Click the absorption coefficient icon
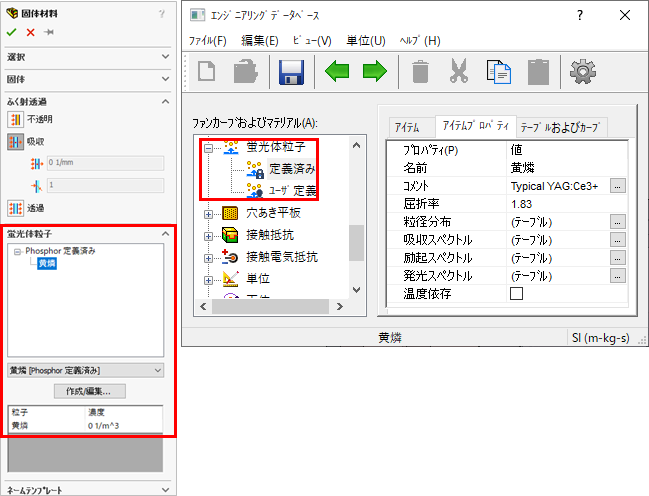The width and height of the screenshot is (649, 496). coord(37,164)
